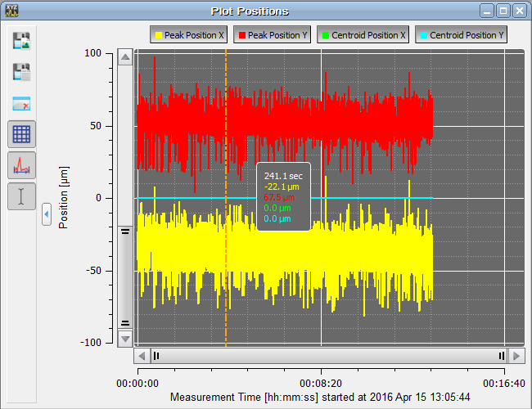532x409 pixels.
Task: Click the vertical range slider top handle
Action: [x=125, y=231]
